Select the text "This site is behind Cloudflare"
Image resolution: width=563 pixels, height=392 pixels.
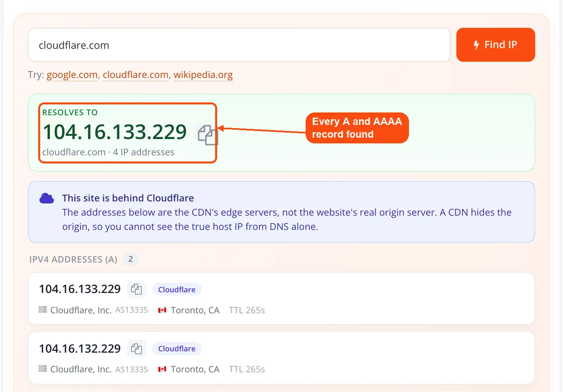point(128,198)
